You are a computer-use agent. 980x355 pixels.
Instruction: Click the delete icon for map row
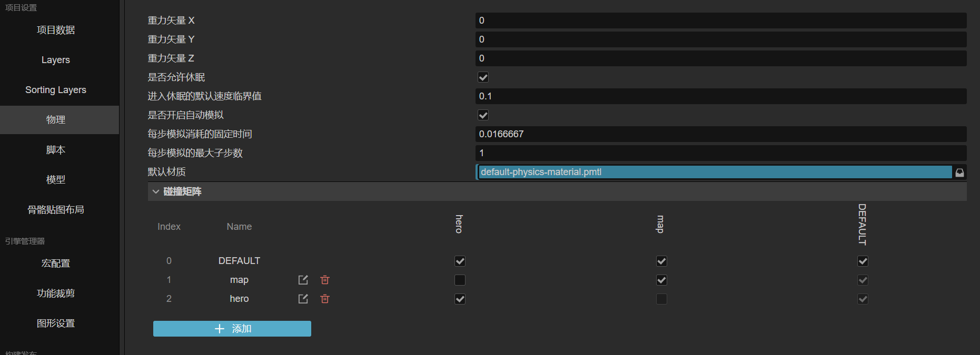point(325,280)
